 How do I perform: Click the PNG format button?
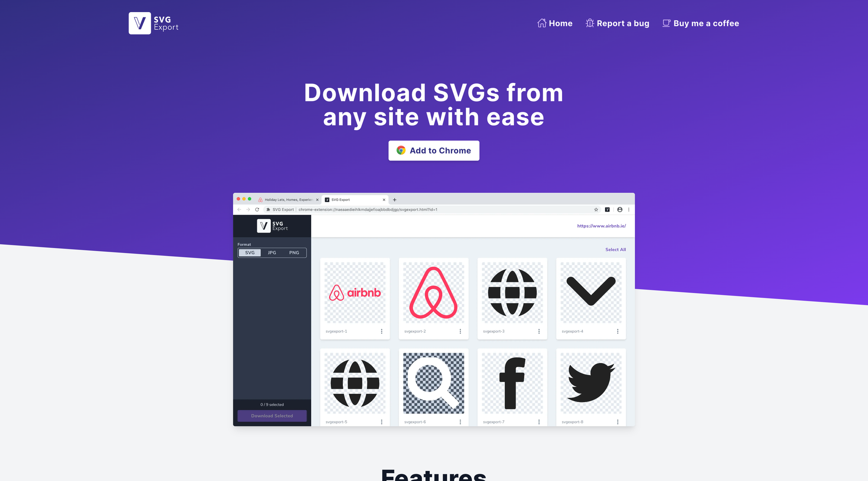pyautogui.click(x=294, y=252)
